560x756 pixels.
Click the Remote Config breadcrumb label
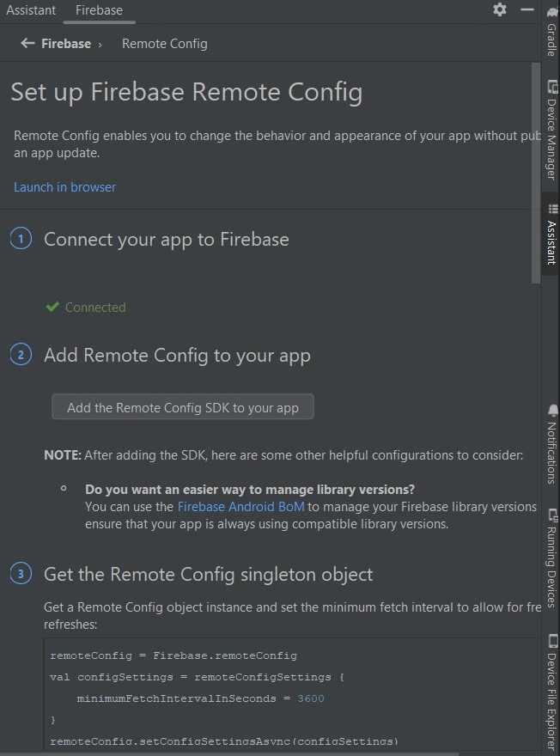(x=165, y=43)
